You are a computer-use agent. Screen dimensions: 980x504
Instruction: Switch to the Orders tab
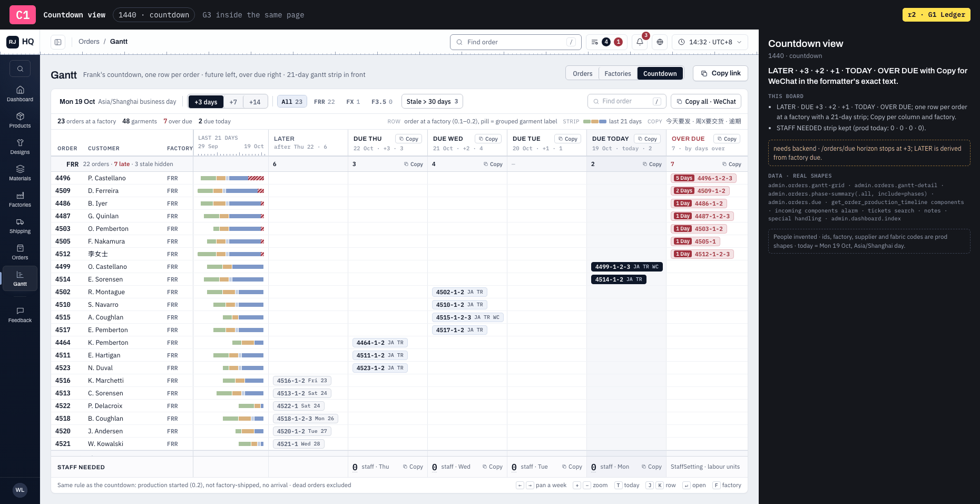pyautogui.click(x=582, y=73)
